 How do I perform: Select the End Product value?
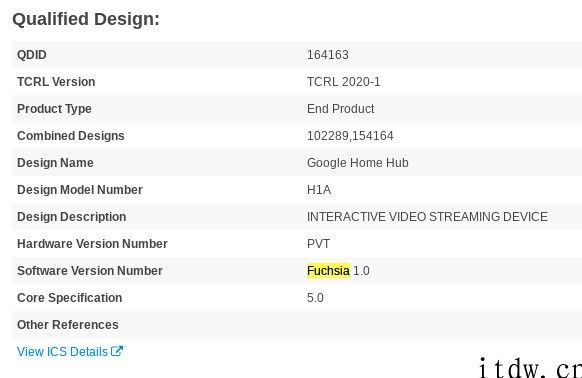tap(340, 109)
